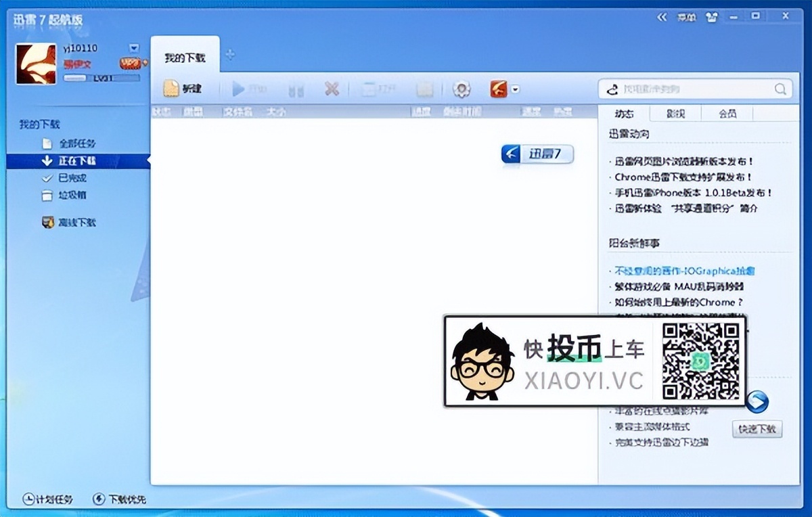Collapse panel with double-chevron icon in title bar

point(662,17)
